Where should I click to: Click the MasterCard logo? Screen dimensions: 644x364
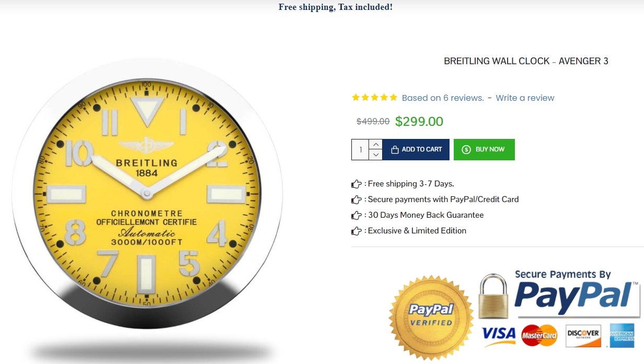click(x=539, y=335)
